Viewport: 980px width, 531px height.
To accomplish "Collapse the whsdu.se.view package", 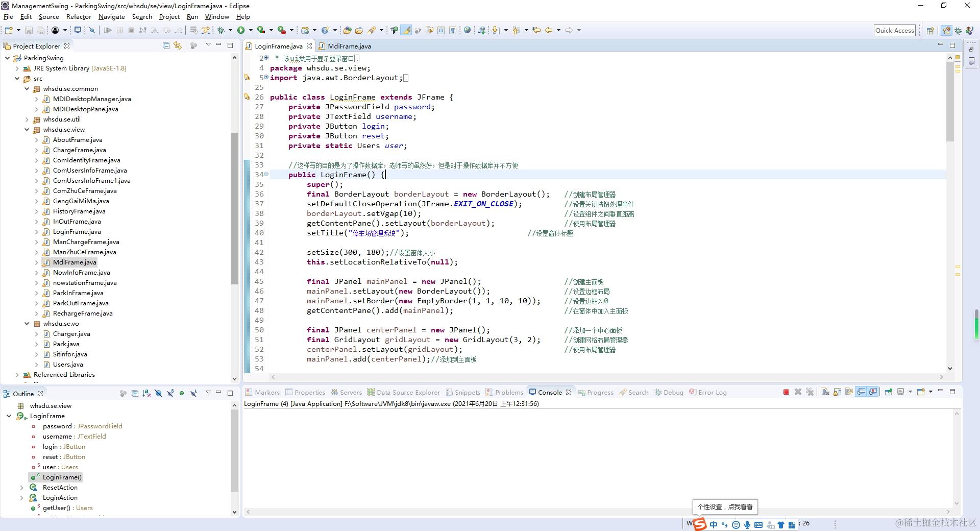I will pos(27,130).
